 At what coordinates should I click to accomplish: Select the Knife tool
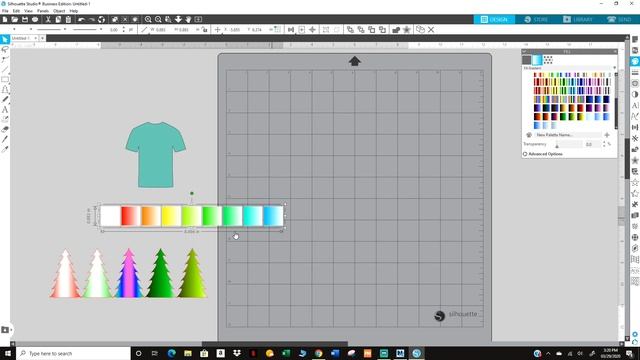click(5, 140)
